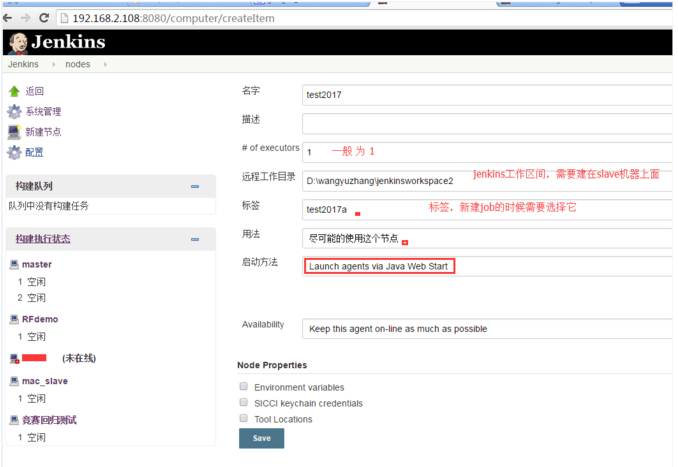Click the Node Properties heading

[272, 365]
